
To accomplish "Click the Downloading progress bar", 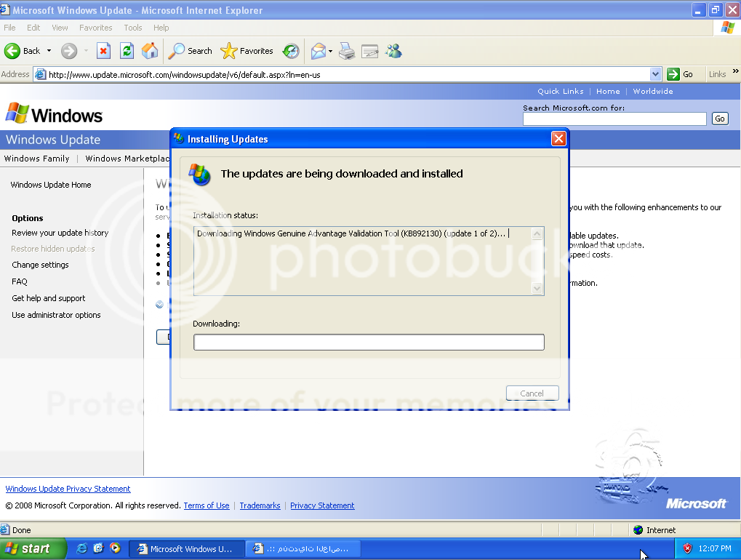I will pyautogui.click(x=369, y=342).
